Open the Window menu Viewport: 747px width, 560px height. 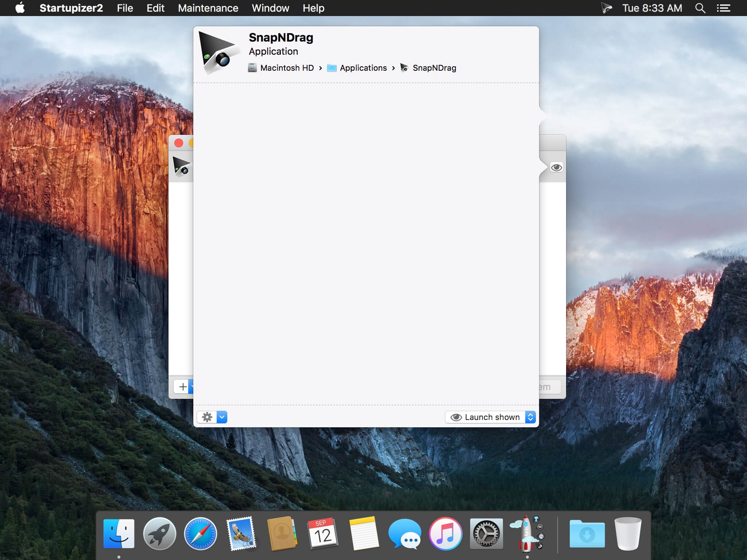[271, 8]
